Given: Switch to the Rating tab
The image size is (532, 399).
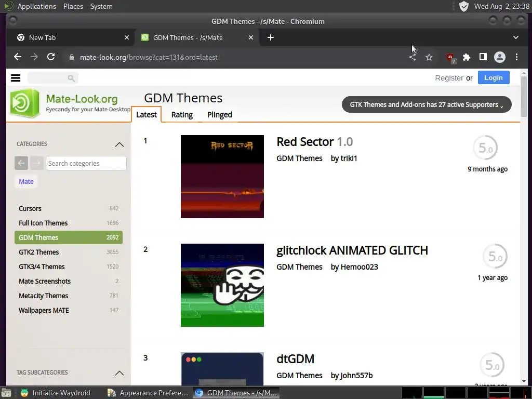Looking at the screenshot, I should [x=182, y=115].
